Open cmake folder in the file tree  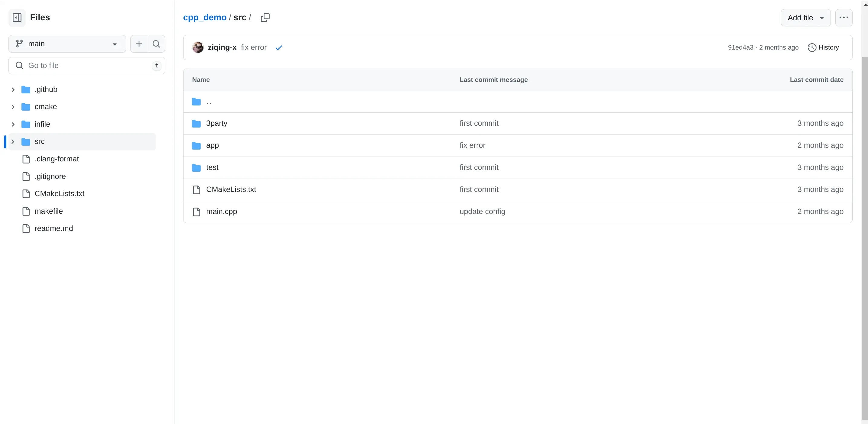pyautogui.click(x=45, y=107)
